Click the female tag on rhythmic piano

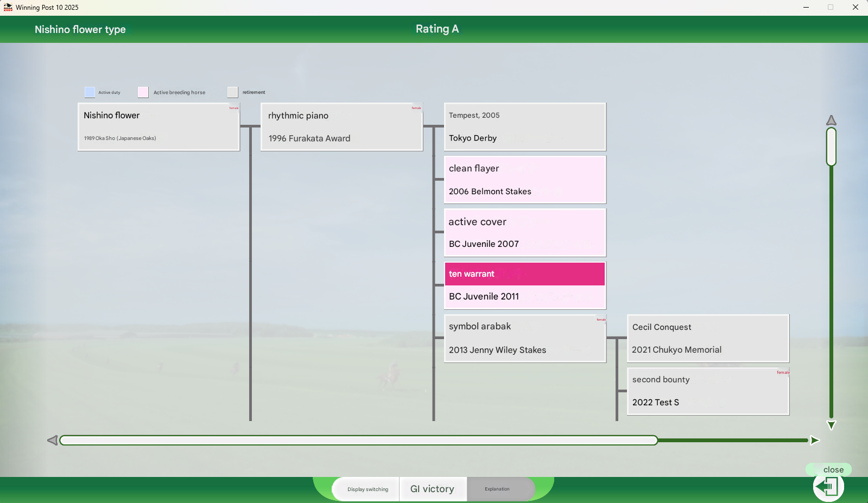click(x=416, y=108)
